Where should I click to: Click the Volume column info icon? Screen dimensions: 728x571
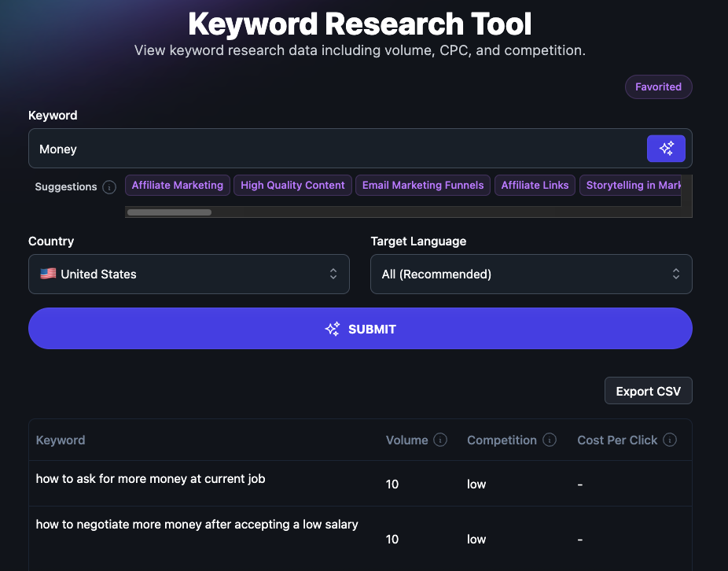click(x=440, y=440)
